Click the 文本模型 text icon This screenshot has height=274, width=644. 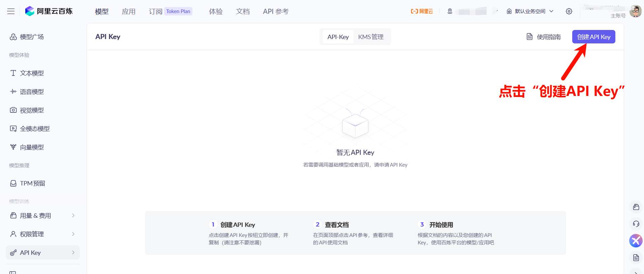coord(13,73)
